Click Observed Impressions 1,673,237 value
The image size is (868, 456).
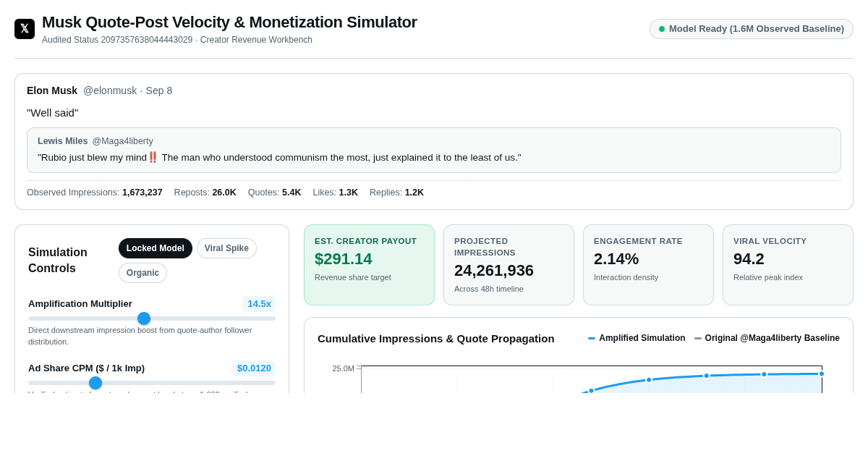click(x=142, y=193)
